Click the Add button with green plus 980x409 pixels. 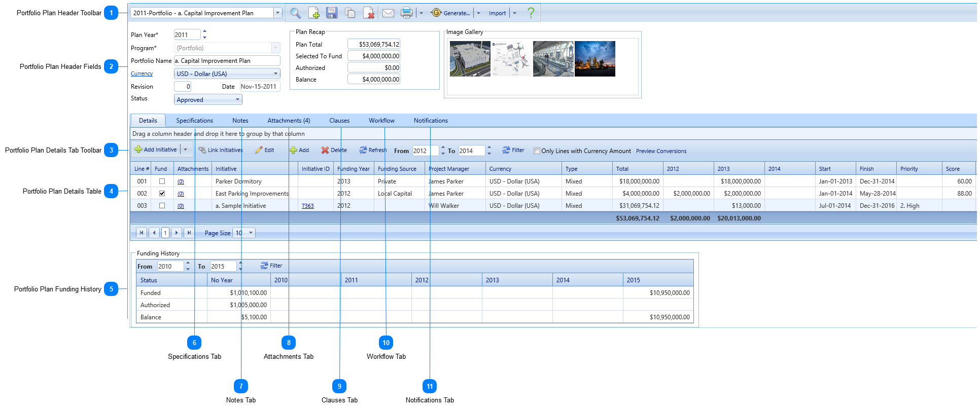point(299,150)
